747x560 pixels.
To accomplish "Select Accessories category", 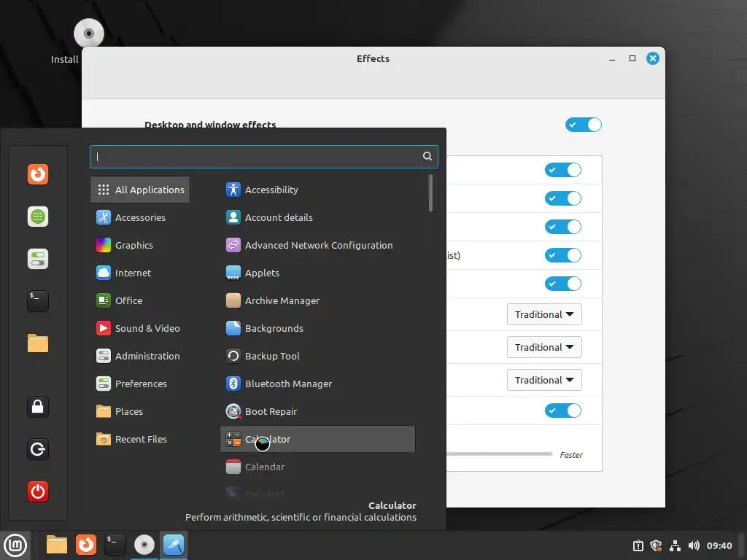I will pyautogui.click(x=140, y=217).
